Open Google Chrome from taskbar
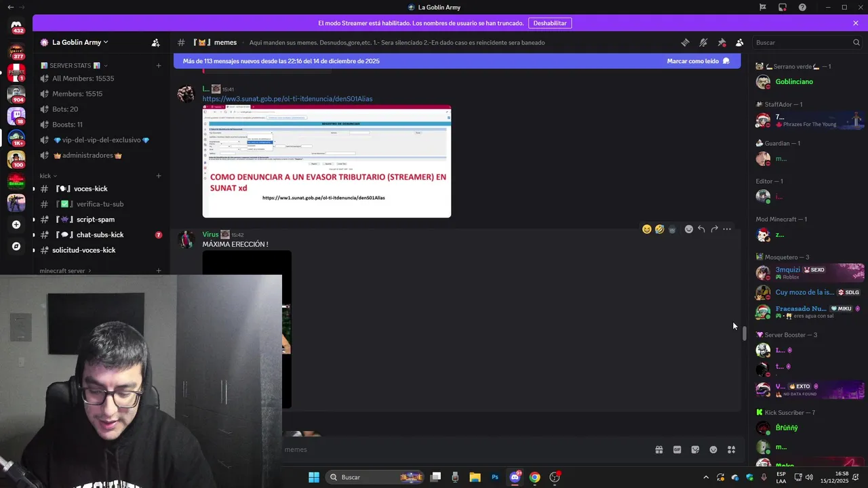Viewport: 868px width, 488px height. (x=535, y=477)
